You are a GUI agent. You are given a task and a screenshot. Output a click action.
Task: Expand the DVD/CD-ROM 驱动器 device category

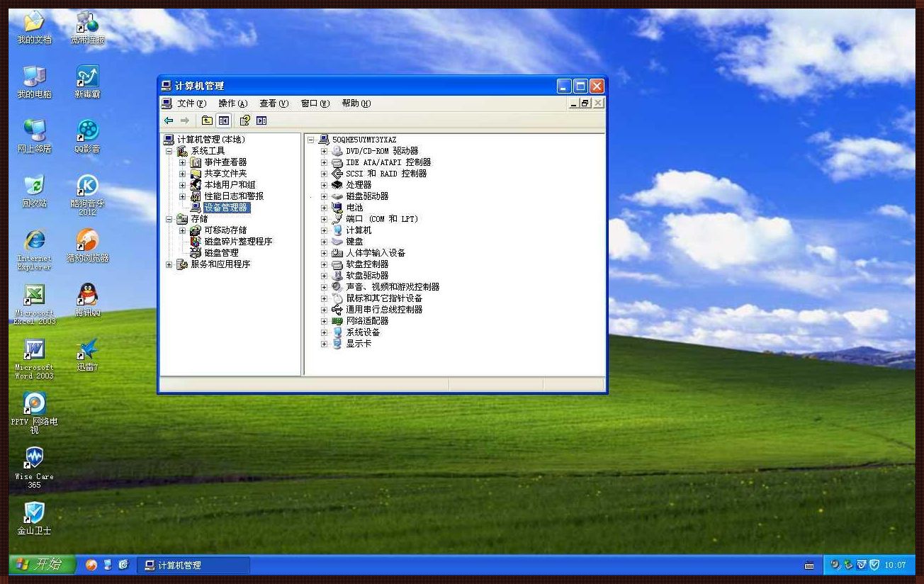point(324,151)
